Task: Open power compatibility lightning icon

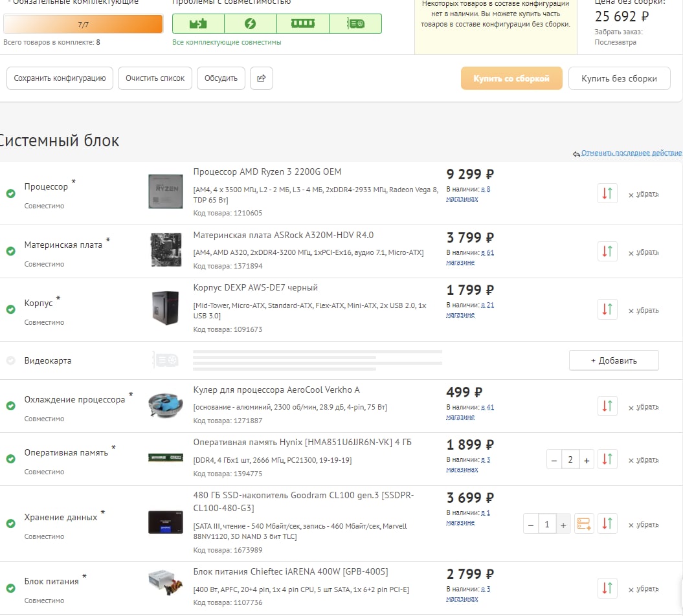Action: coord(251,23)
